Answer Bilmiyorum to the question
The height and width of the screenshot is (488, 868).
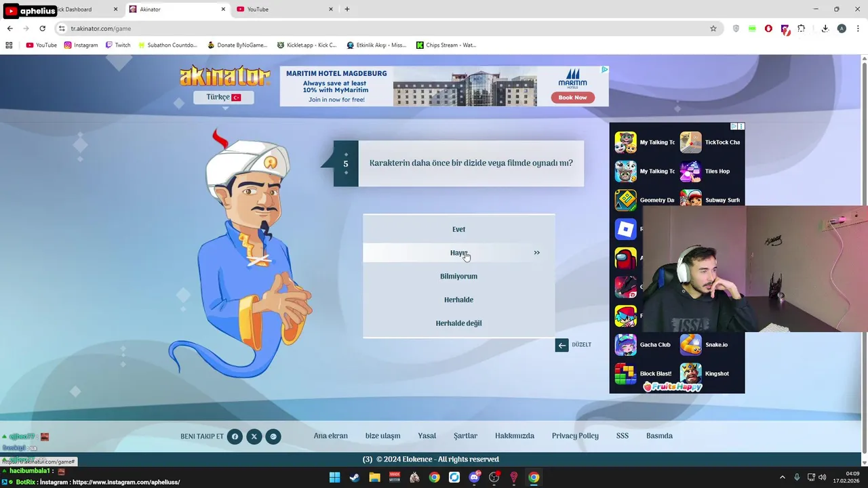(458, 276)
